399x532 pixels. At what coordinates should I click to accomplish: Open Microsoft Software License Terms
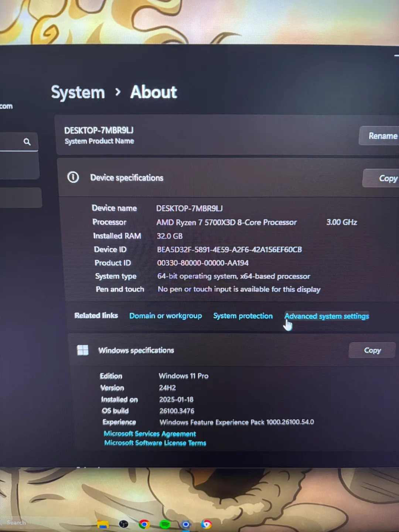pyautogui.click(x=155, y=443)
